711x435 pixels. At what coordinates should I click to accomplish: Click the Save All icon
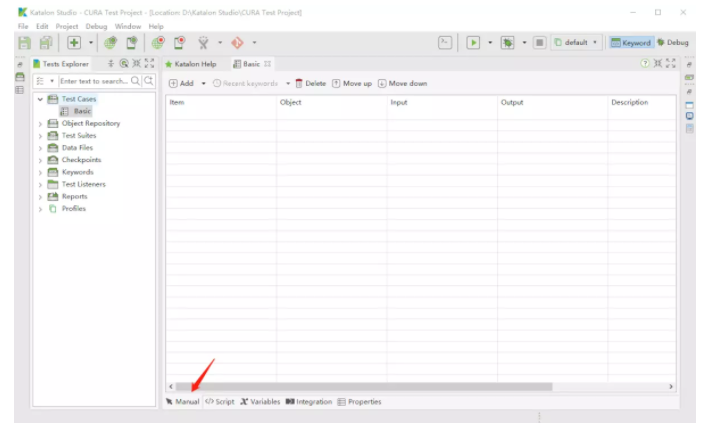click(46, 43)
